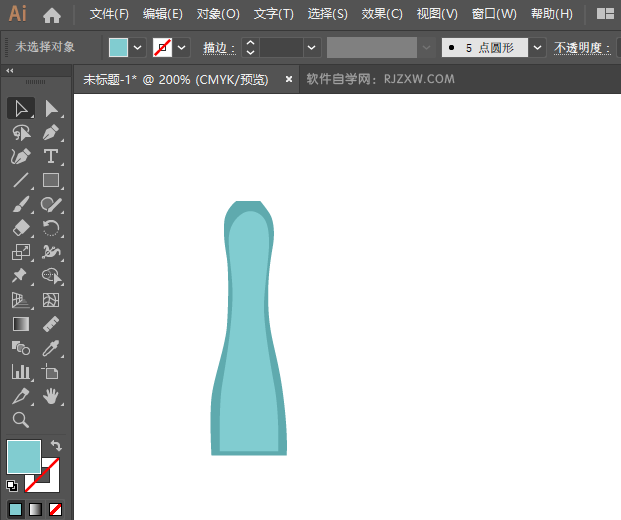
Task: Click the large teal fill swatch in toolbox
Action: click(x=23, y=457)
